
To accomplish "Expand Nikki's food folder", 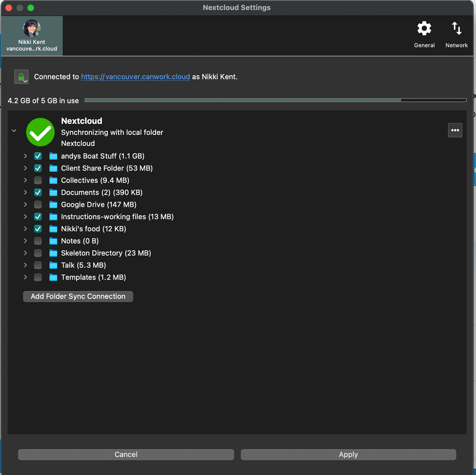I will click(25, 229).
